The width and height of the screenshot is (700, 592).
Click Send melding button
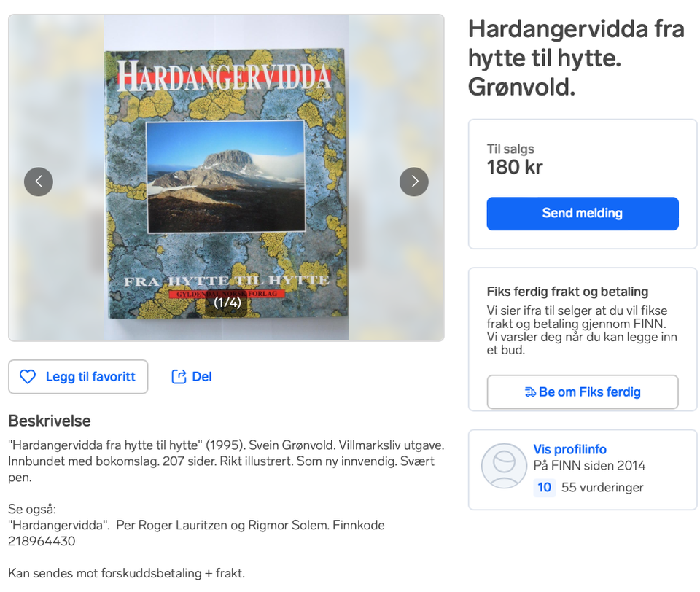point(583,214)
